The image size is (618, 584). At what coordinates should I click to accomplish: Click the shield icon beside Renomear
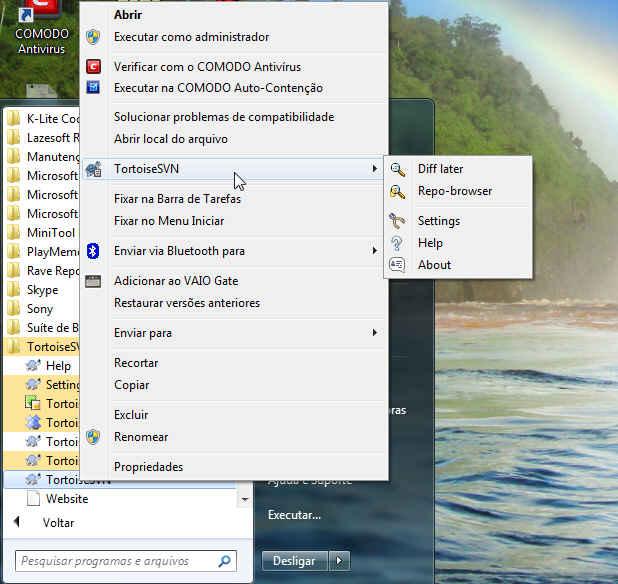coord(93,437)
